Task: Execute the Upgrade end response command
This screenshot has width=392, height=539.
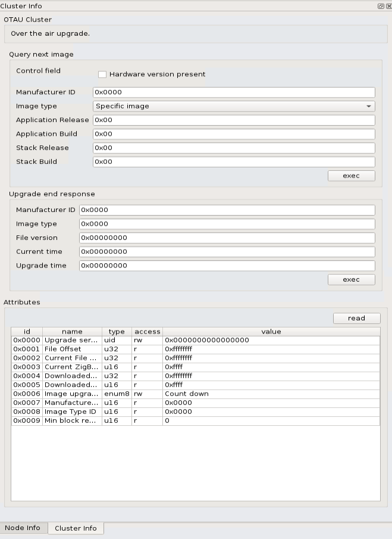Action: tap(351, 279)
